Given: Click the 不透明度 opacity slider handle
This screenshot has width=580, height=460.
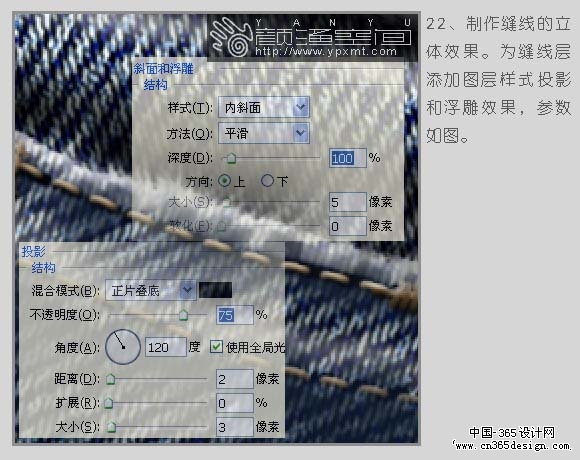Looking at the screenshot, I should (183, 315).
